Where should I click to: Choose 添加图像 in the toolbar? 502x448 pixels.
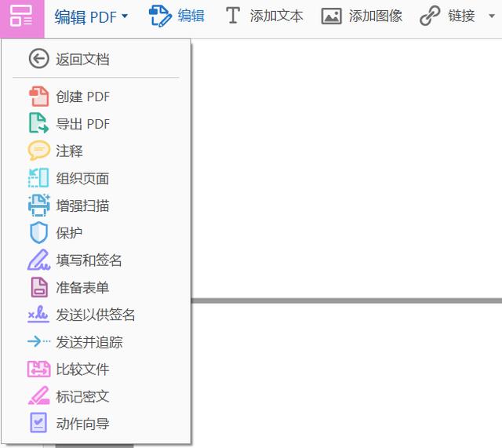tap(376, 16)
